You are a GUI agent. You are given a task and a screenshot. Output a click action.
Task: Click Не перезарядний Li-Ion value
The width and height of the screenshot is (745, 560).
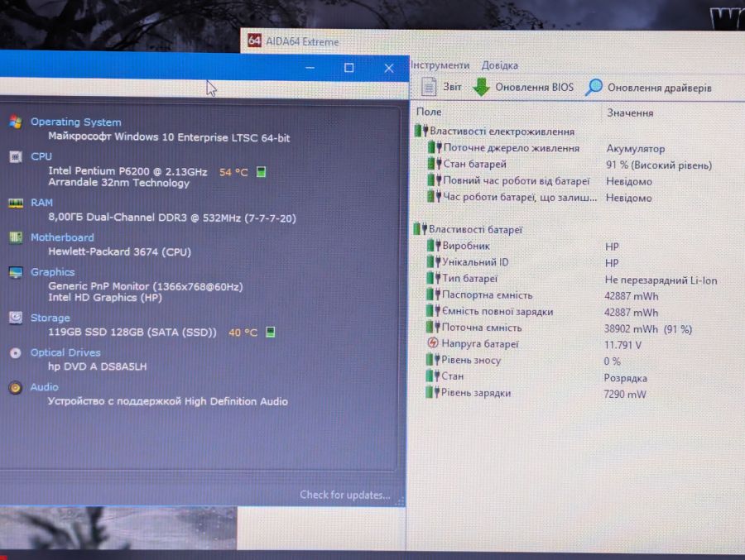click(661, 280)
